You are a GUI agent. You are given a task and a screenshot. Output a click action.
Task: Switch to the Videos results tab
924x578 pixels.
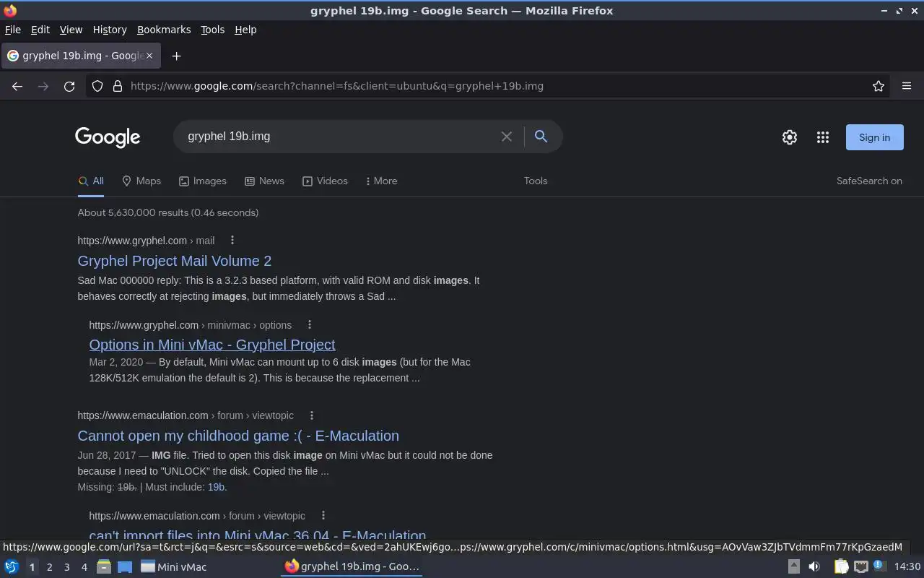point(325,181)
